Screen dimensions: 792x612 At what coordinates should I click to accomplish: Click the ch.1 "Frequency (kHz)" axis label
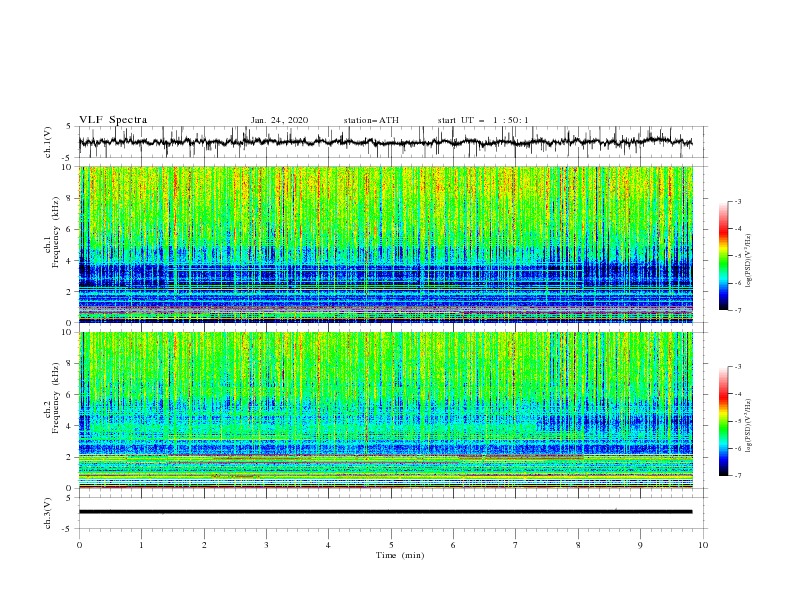[56, 232]
